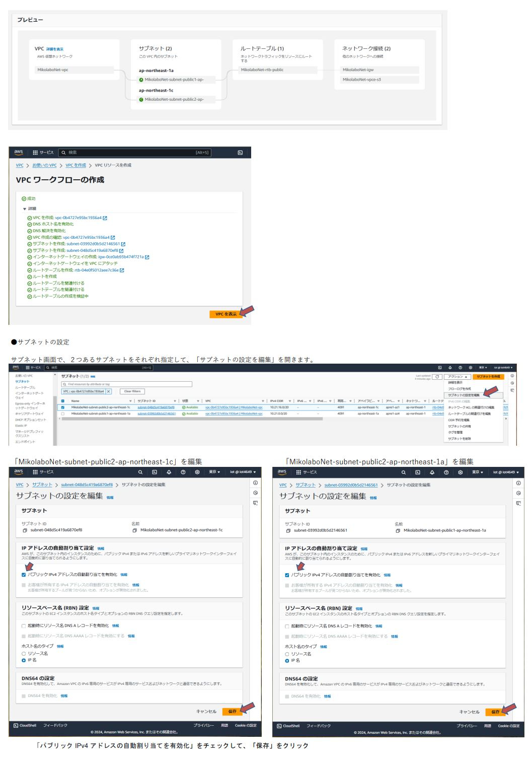Uncheck the MikolaboNet-subnet-public2-ap-northeast-1c row checkbox
532x758 pixels.
tap(63, 407)
